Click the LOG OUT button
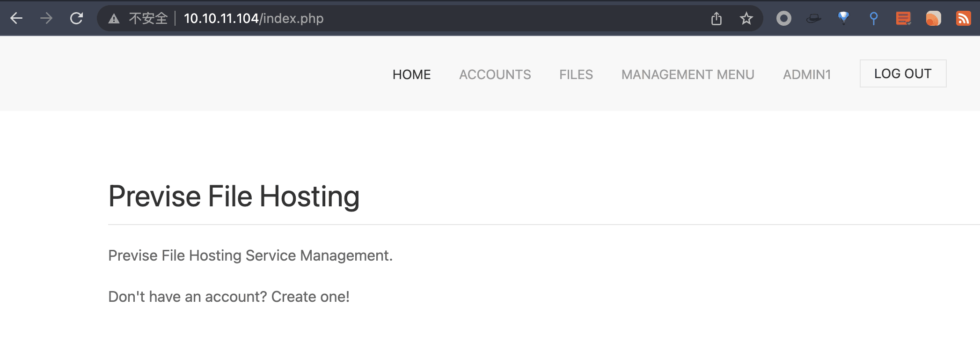This screenshot has width=980, height=350. pos(903,73)
